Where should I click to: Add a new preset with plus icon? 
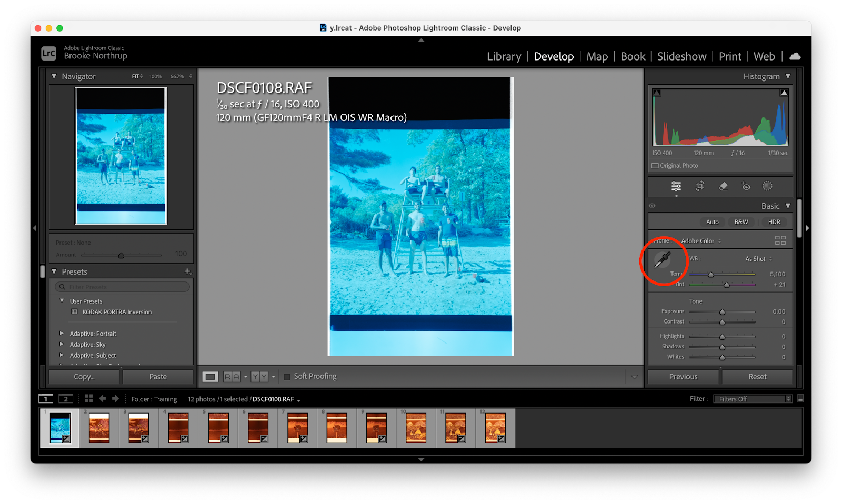(187, 271)
